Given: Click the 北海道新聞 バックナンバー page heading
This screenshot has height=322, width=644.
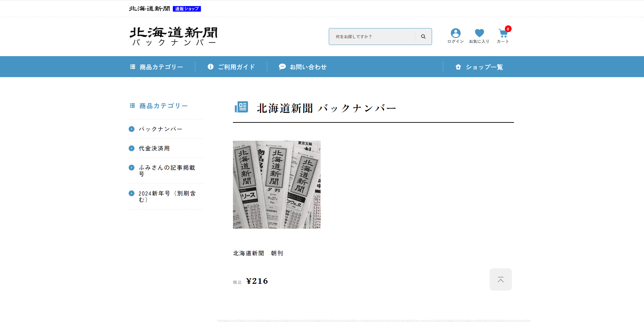Looking at the screenshot, I should coord(326,108).
